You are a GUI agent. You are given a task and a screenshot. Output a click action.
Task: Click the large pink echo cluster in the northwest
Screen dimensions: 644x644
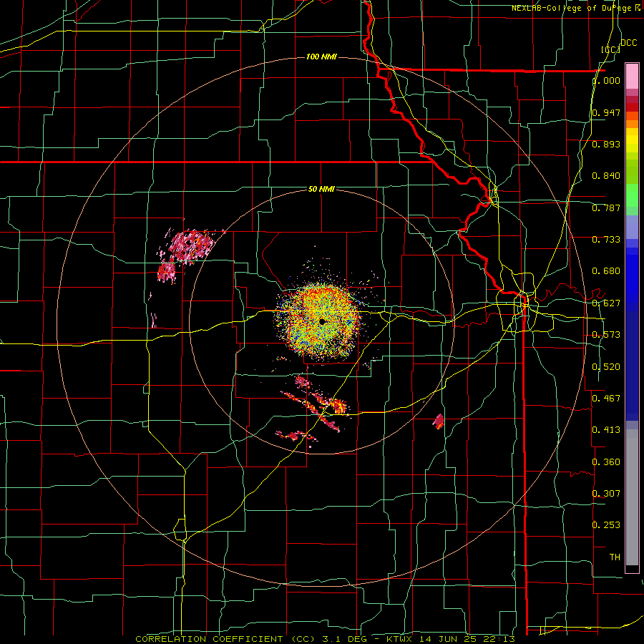(191, 245)
